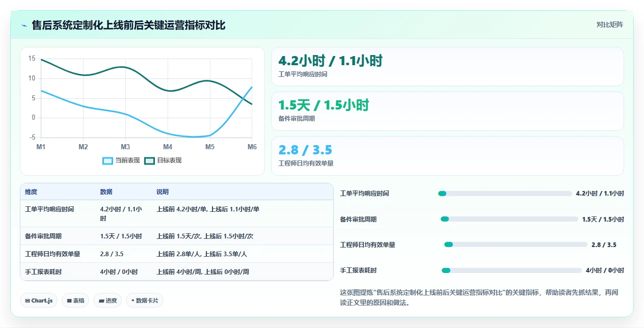Select the 1.5天 / 1.5小时 metric card
This screenshot has height=328, width=644.
coord(447,111)
